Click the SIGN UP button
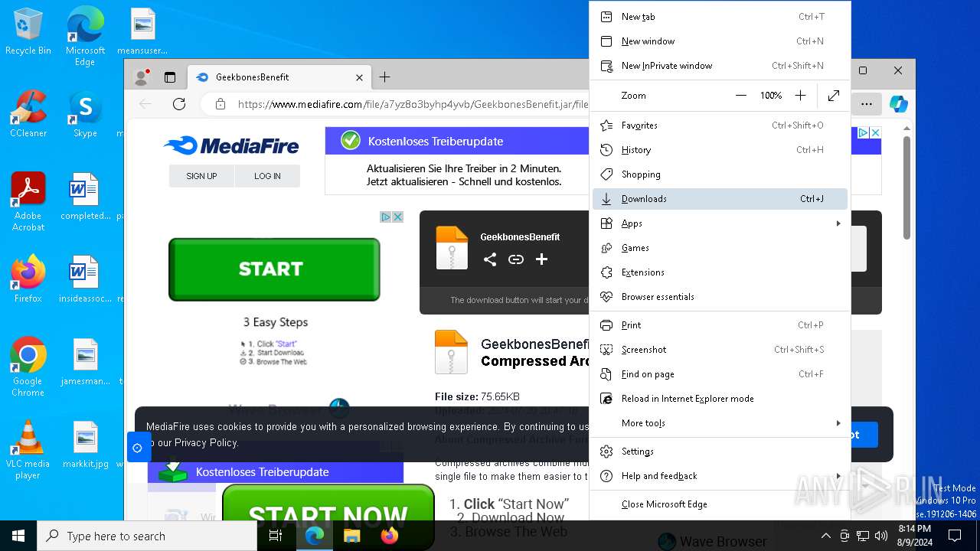 201,176
